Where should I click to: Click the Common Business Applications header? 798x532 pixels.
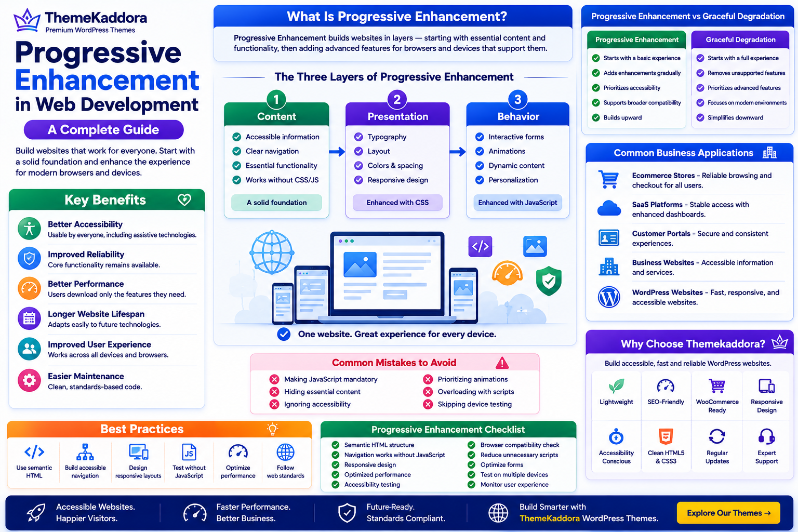(x=689, y=153)
